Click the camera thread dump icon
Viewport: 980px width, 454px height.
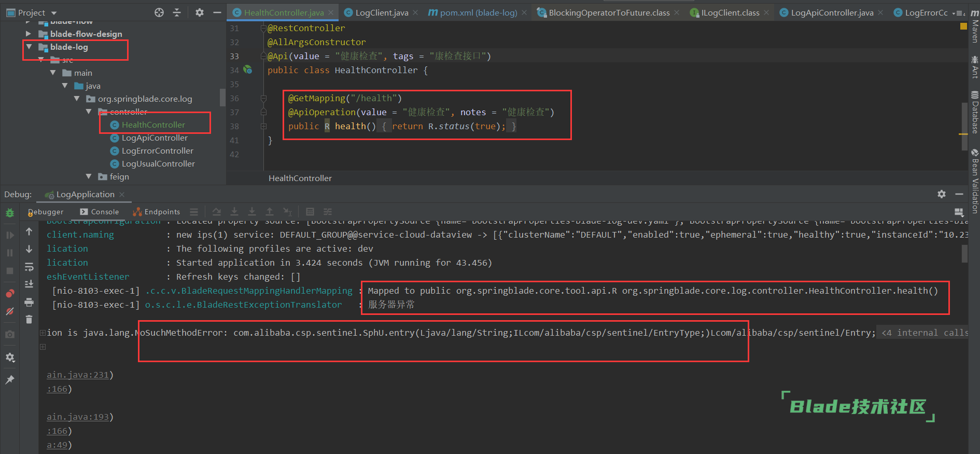(x=10, y=335)
